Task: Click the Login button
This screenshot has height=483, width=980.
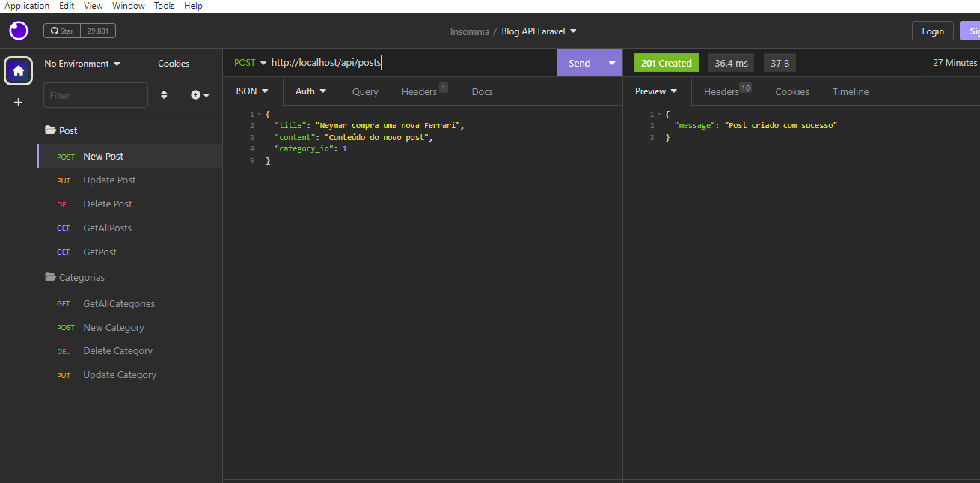Action: pyautogui.click(x=933, y=31)
